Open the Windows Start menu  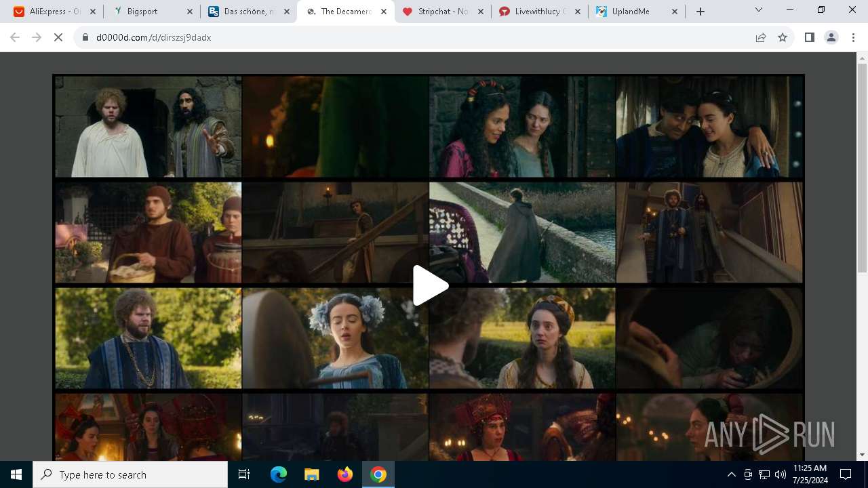coord(16,474)
